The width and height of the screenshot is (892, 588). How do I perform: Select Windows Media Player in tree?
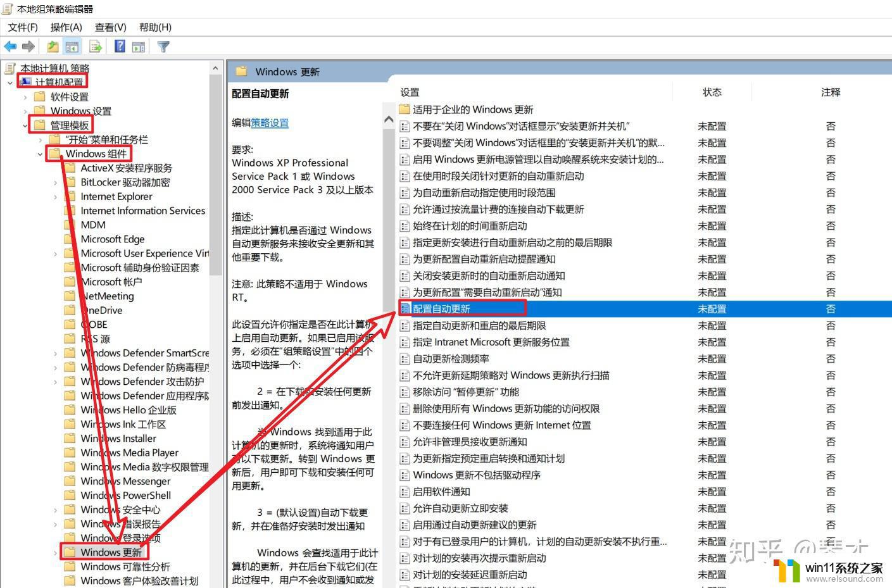tap(129, 453)
